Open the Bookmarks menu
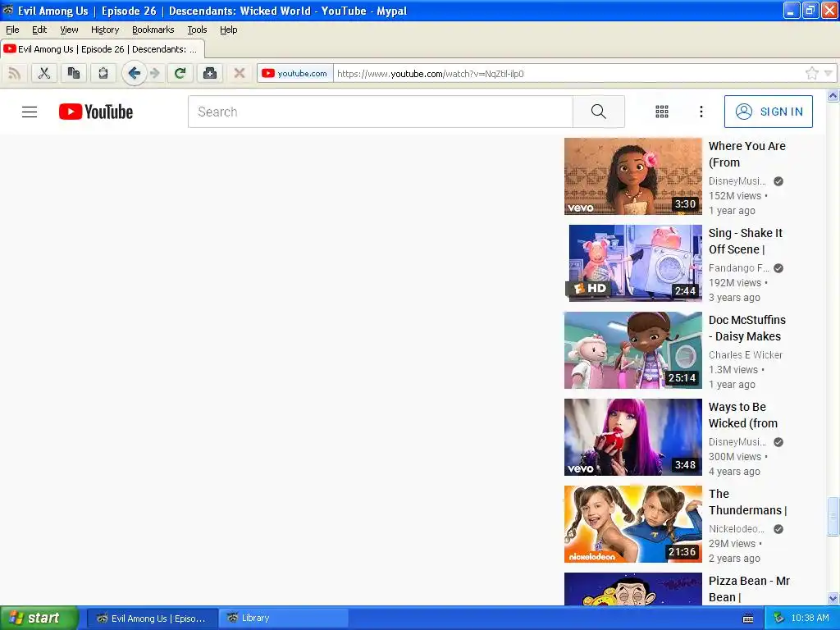The image size is (840, 630). click(x=153, y=30)
